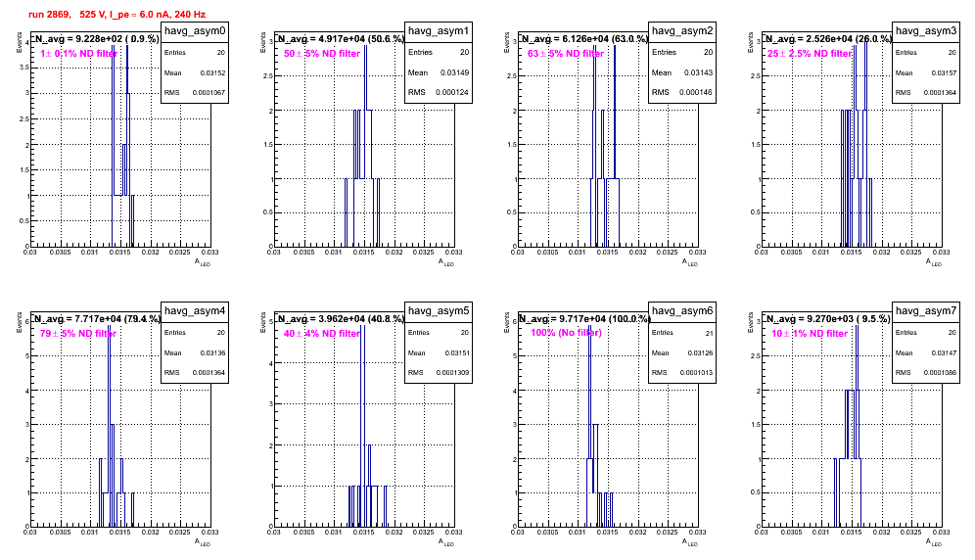Click the N_avg = 6.126e+04 label
The height and width of the screenshot is (560, 975).
click(584, 38)
